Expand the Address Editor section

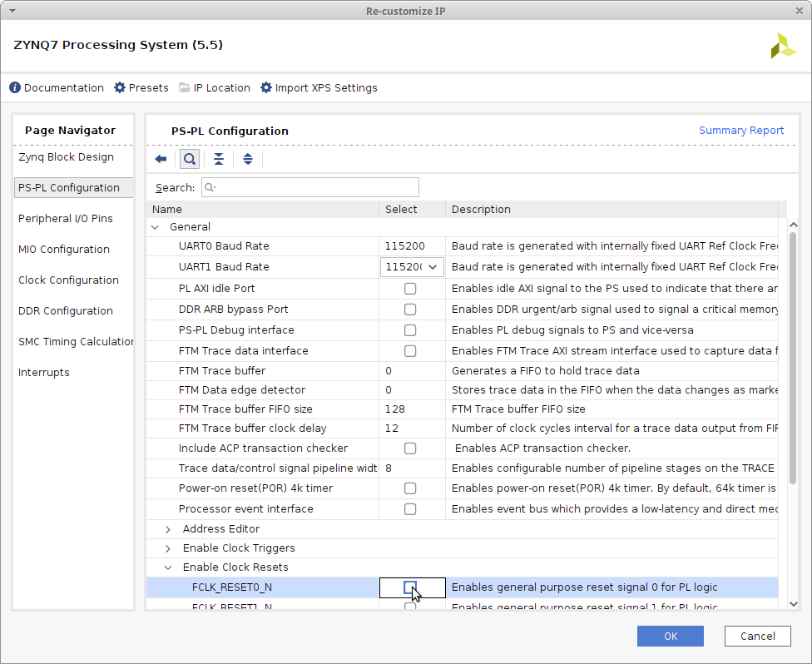tap(168, 529)
